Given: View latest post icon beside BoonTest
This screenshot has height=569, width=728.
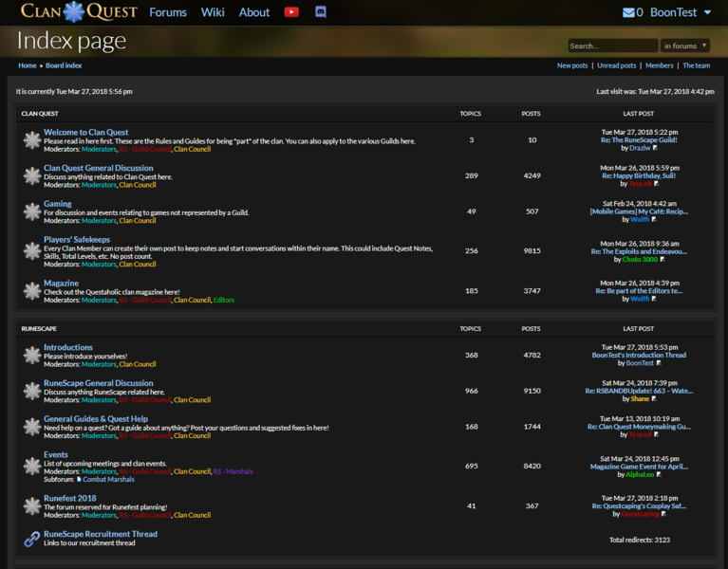Looking at the screenshot, I should click(659, 363).
